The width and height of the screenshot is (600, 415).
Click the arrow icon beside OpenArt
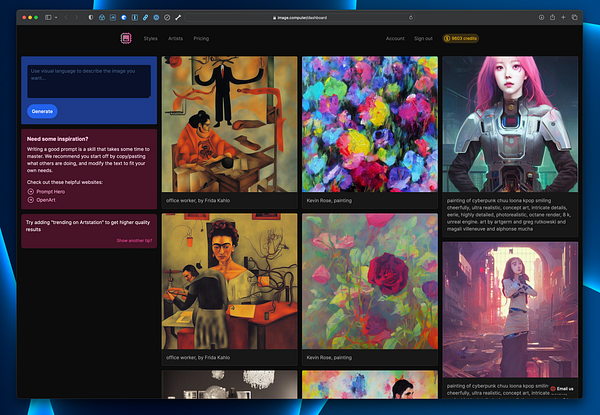[x=31, y=200]
